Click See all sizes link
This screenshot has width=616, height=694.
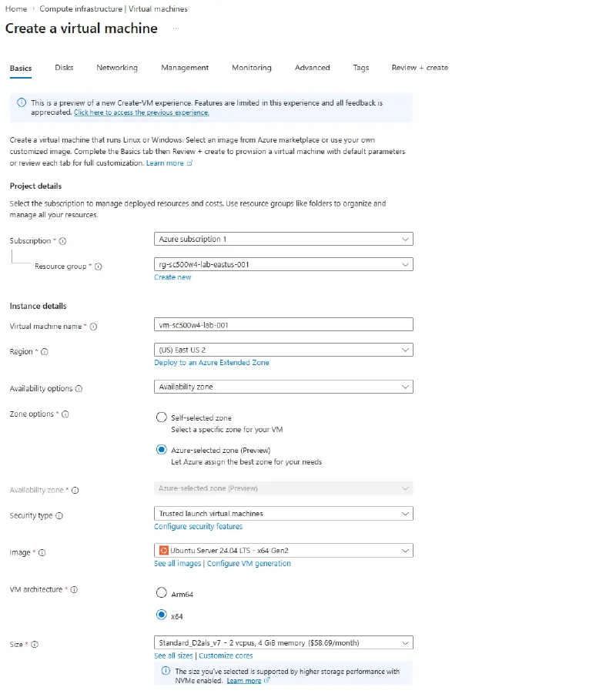coord(173,655)
